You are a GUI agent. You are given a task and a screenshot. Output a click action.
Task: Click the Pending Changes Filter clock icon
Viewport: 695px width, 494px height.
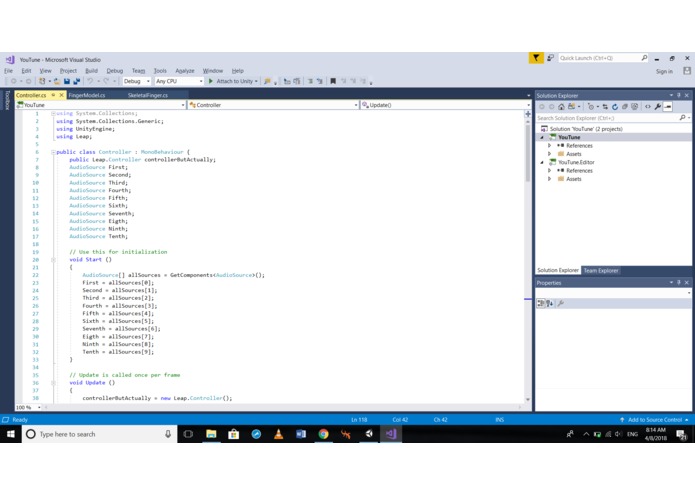[x=591, y=107]
